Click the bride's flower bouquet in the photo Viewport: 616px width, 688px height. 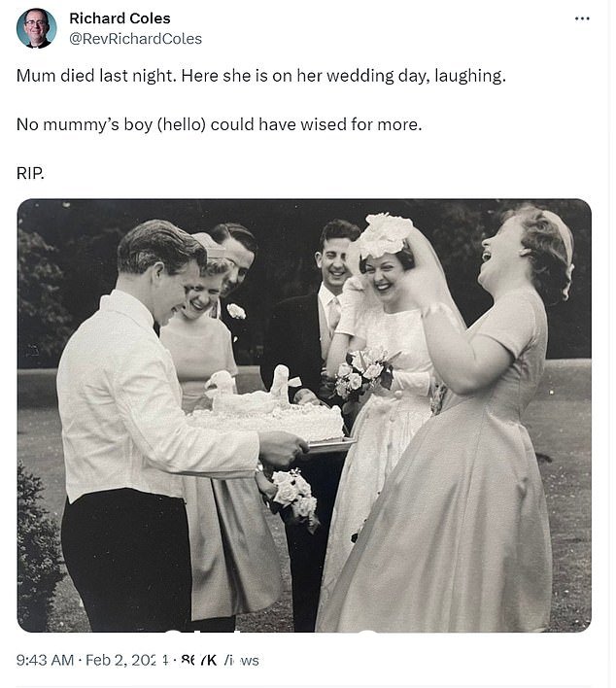click(363, 373)
